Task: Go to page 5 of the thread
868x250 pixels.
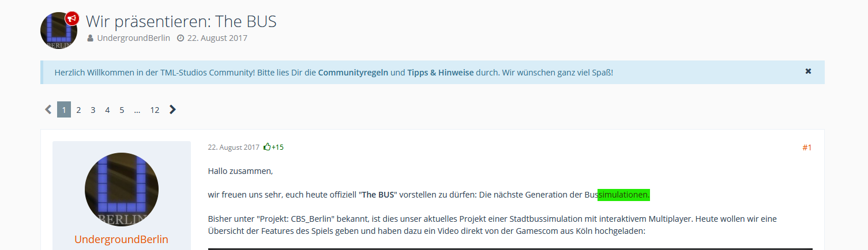Action: (122, 109)
